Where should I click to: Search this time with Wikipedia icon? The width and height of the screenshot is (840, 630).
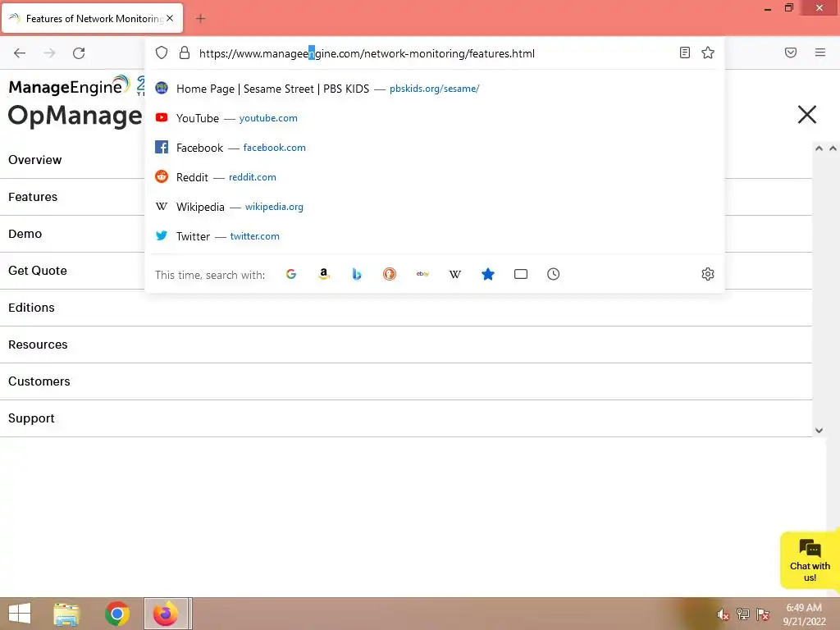[454, 274]
